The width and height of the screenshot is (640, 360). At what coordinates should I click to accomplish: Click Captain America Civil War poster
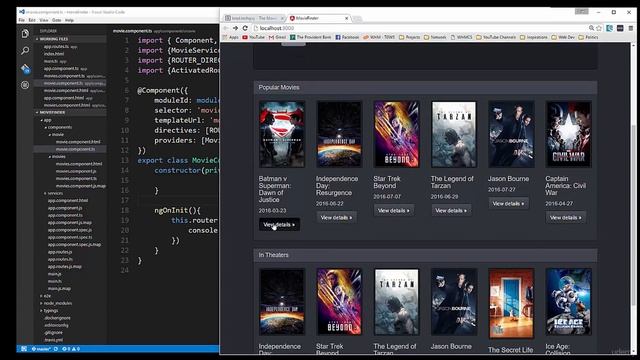click(x=568, y=134)
